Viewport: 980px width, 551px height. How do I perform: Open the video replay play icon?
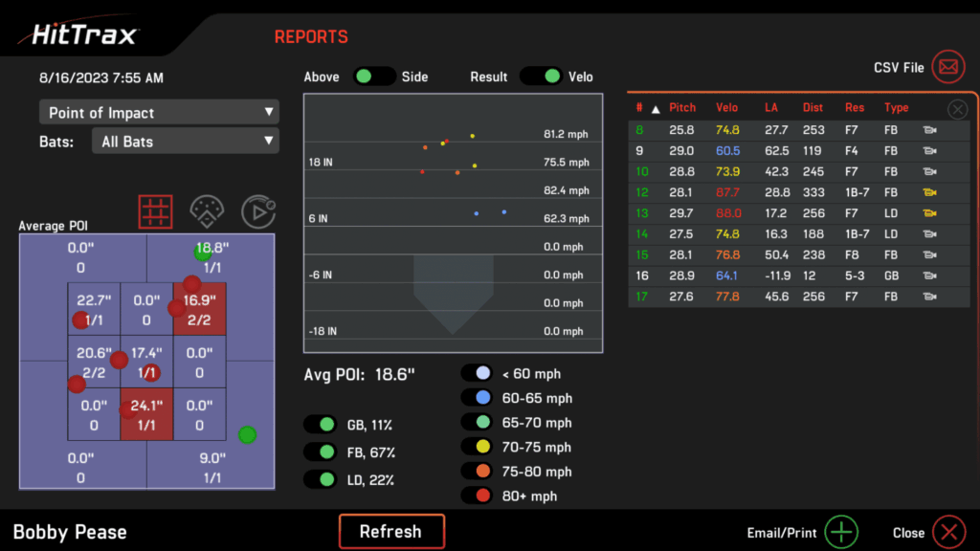click(257, 211)
